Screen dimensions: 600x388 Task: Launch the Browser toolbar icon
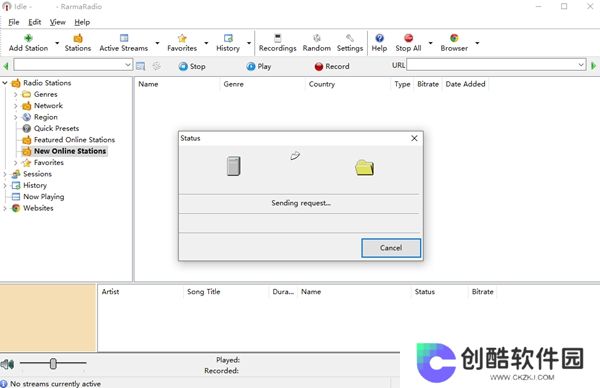click(x=454, y=38)
